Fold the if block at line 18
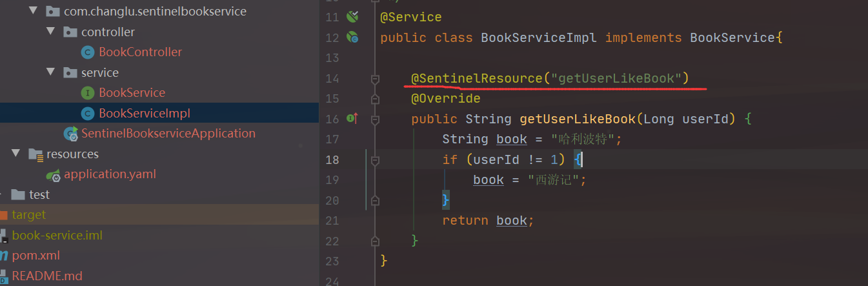 click(375, 159)
